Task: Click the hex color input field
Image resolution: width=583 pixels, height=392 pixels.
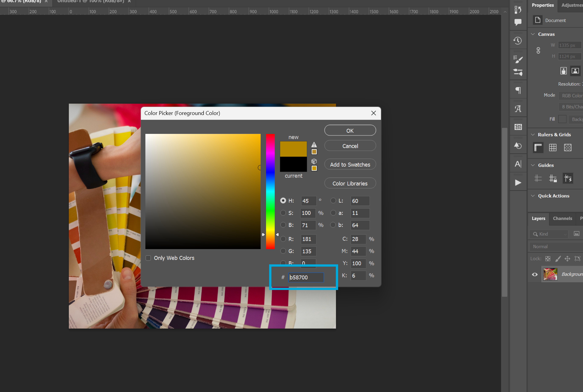Action: point(306,277)
